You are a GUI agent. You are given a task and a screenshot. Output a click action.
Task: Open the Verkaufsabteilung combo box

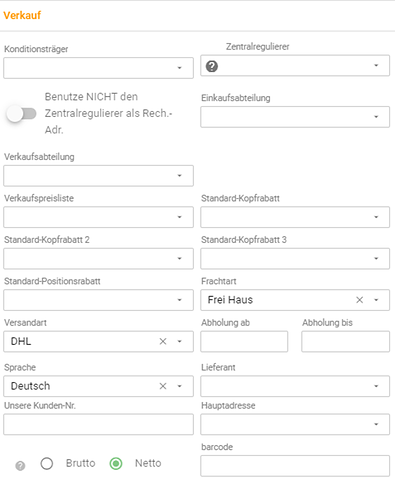[98, 176]
